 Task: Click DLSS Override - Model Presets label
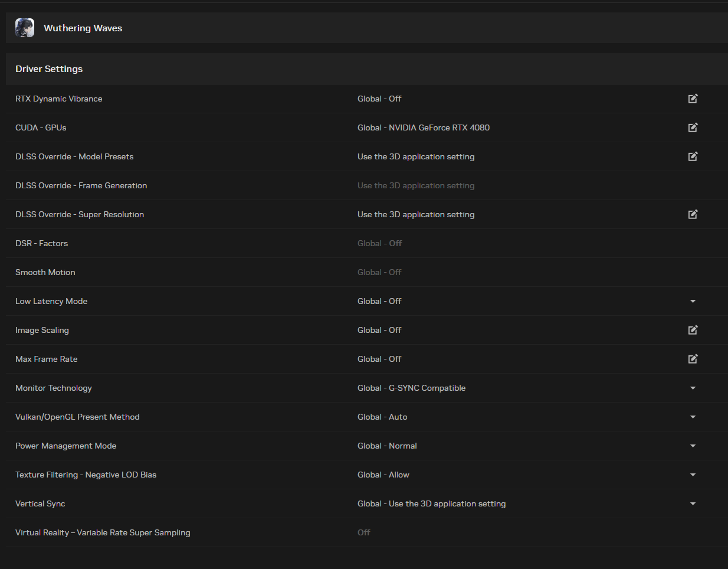point(74,156)
